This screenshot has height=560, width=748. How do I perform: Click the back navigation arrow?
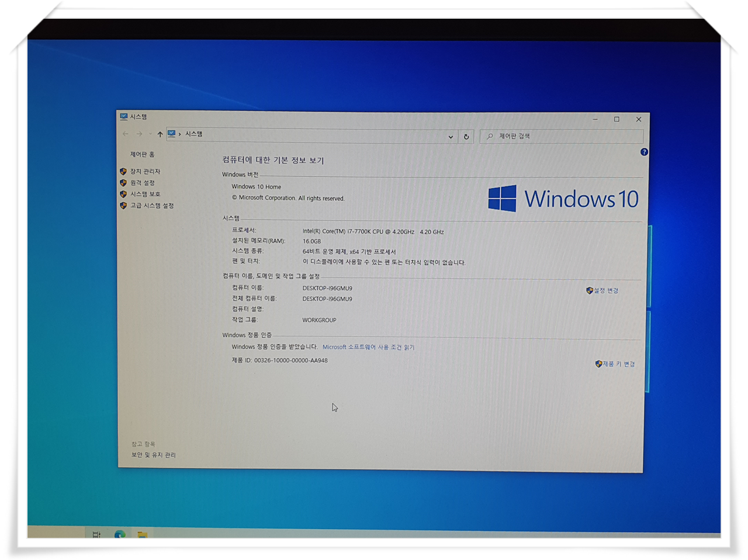tap(126, 134)
